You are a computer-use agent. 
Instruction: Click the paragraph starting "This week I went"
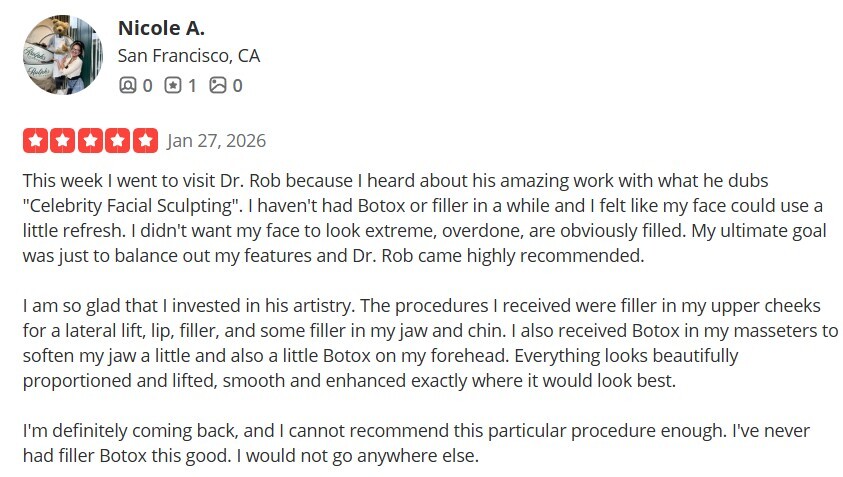(420, 219)
